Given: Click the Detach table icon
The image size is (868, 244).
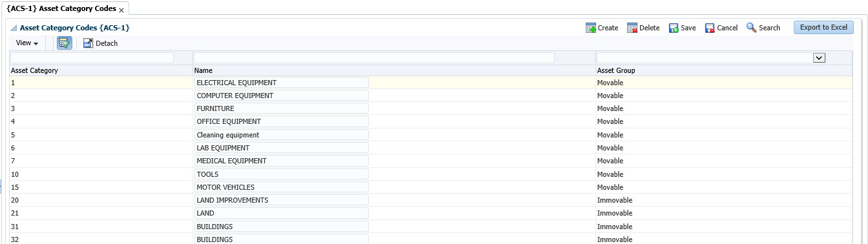Looking at the screenshot, I should click(x=88, y=43).
